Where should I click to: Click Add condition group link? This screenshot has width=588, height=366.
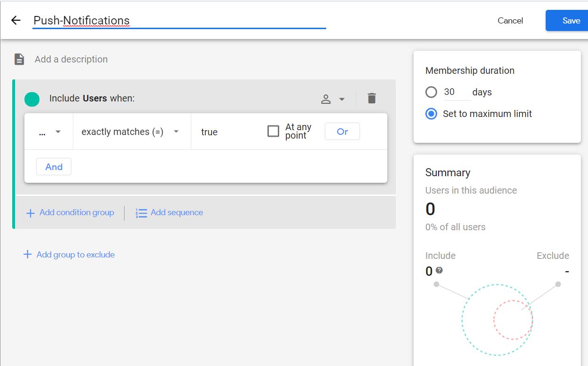tap(77, 212)
